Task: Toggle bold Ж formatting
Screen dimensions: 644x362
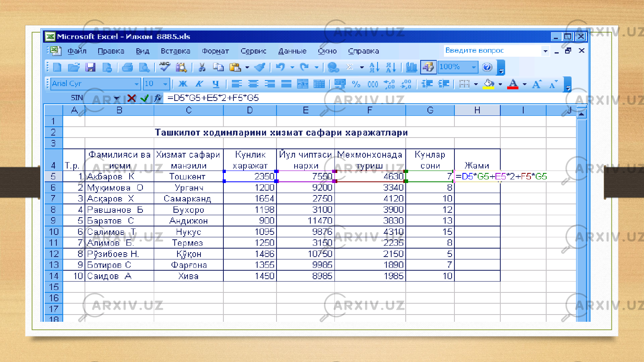Action: tap(183, 84)
